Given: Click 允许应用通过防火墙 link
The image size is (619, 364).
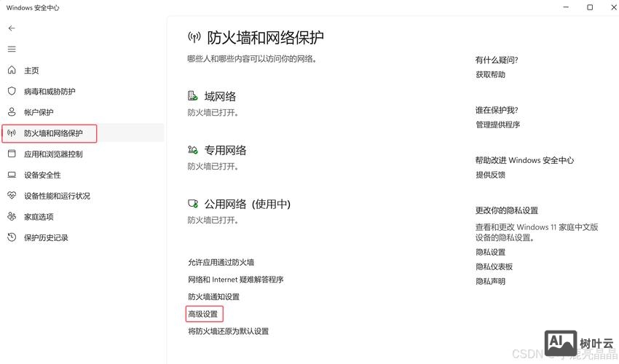Looking at the screenshot, I should click(x=221, y=262).
